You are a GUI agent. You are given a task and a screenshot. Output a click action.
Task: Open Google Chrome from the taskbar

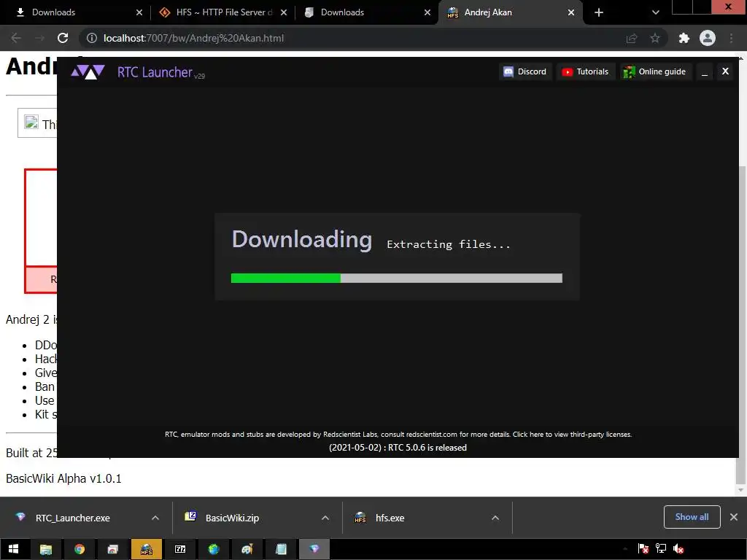point(80,549)
